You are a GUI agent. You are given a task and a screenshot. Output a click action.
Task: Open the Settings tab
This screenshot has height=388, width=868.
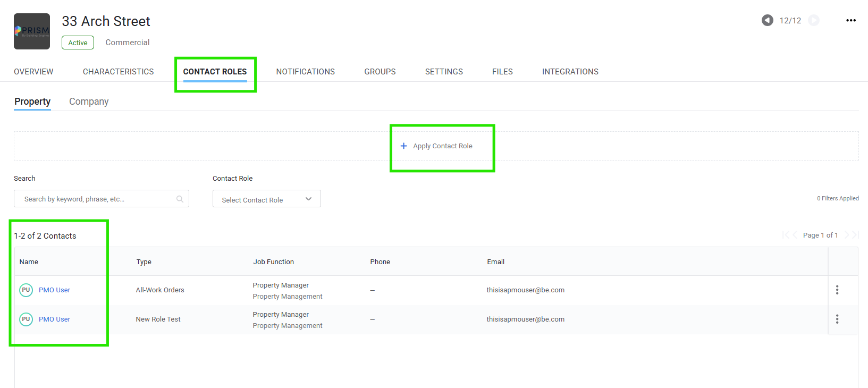point(444,72)
